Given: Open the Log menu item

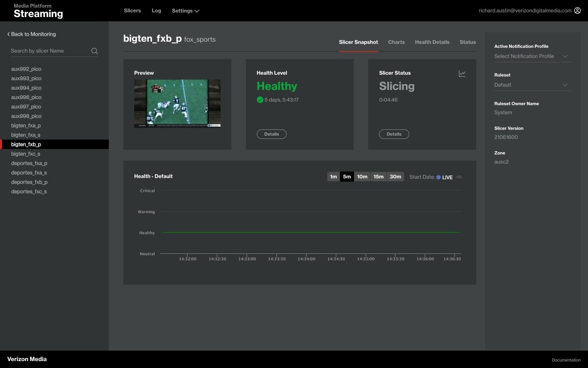Looking at the screenshot, I should (156, 11).
